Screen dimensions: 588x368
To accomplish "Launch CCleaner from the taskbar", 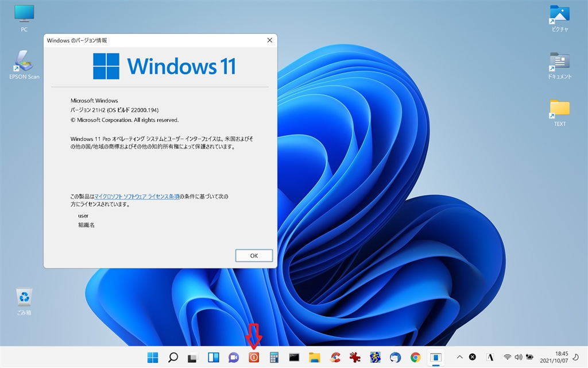I will click(335, 358).
